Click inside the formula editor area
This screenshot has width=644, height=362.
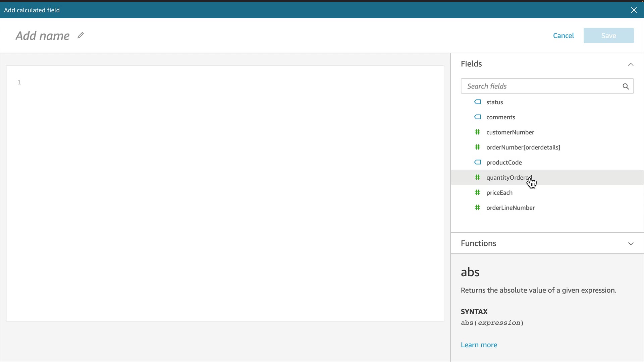coord(225,193)
